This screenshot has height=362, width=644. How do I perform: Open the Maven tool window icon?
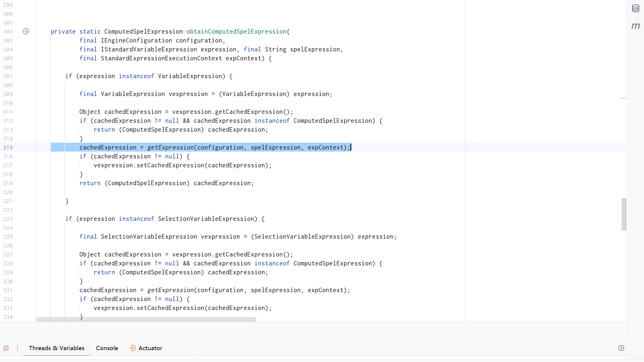click(x=635, y=26)
